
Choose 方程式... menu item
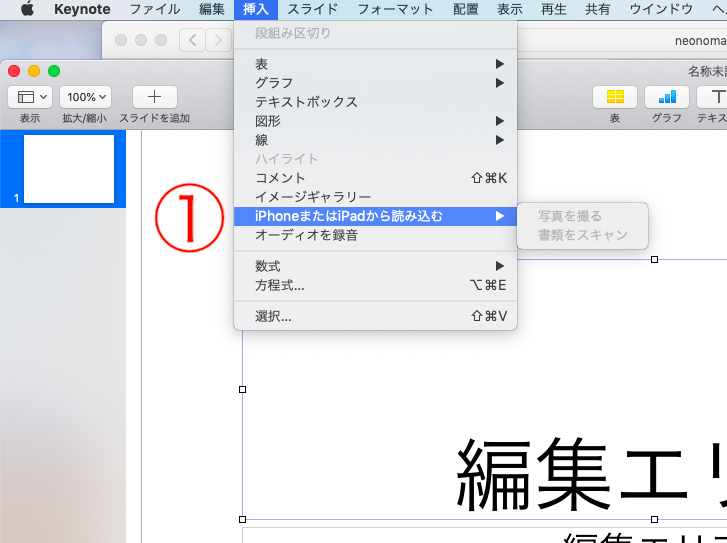[376, 285]
